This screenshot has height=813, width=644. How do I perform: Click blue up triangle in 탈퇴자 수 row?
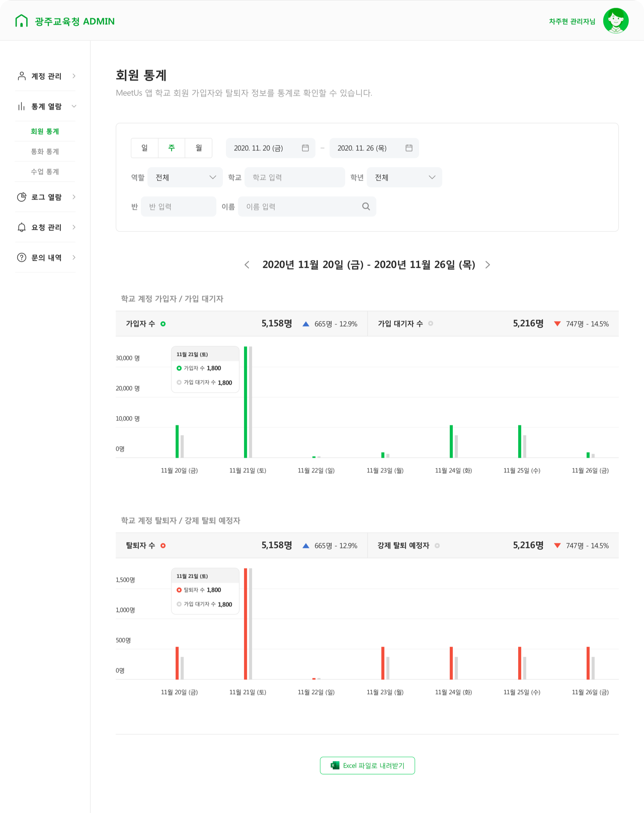coord(306,545)
